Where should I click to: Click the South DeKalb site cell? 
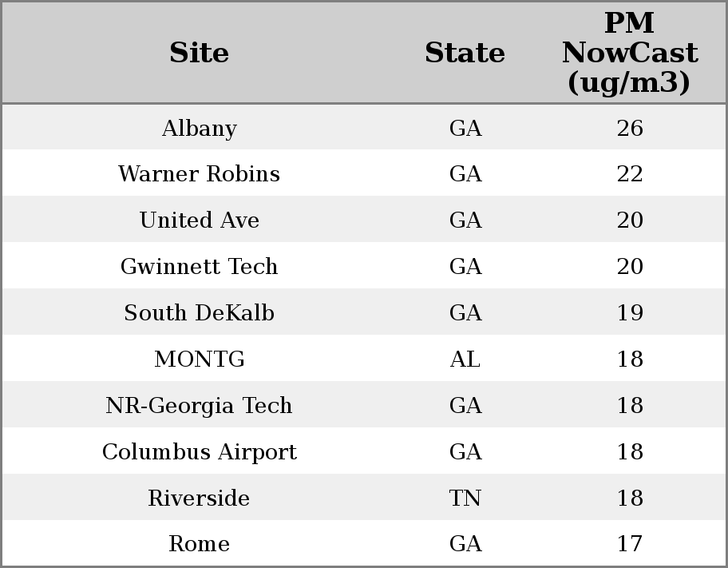point(199,313)
